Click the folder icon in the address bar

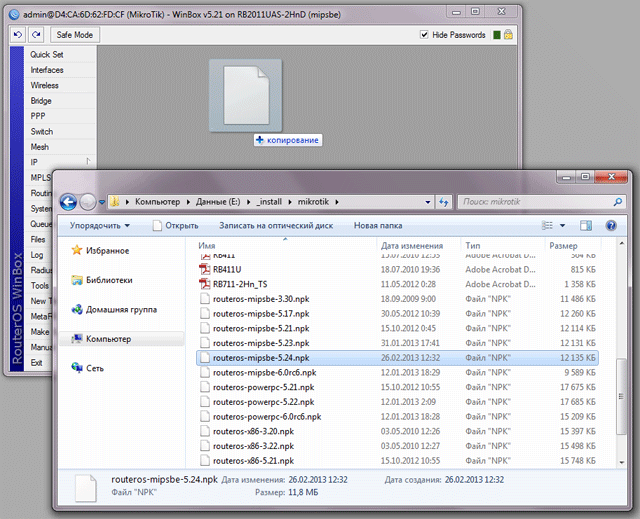[115, 202]
